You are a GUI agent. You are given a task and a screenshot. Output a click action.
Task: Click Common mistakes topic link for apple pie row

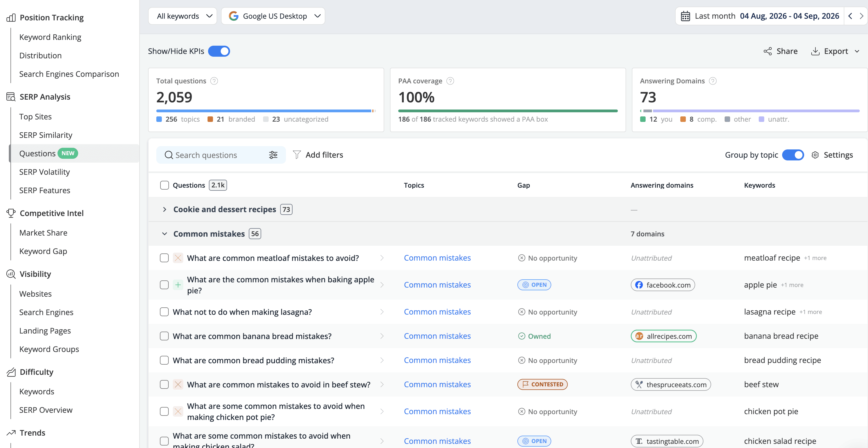click(x=437, y=285)
